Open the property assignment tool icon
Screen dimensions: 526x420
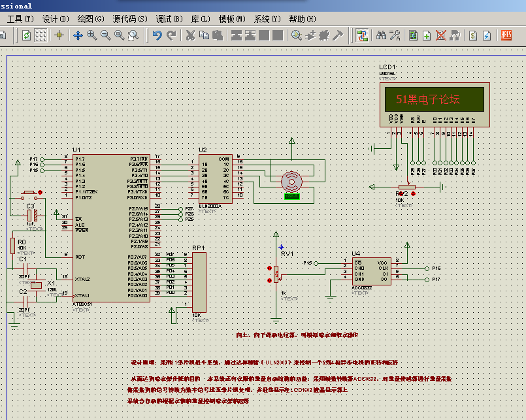(395, 35)
